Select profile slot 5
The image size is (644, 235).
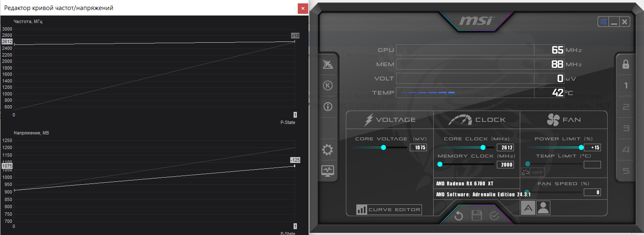[x=626, y=171]
